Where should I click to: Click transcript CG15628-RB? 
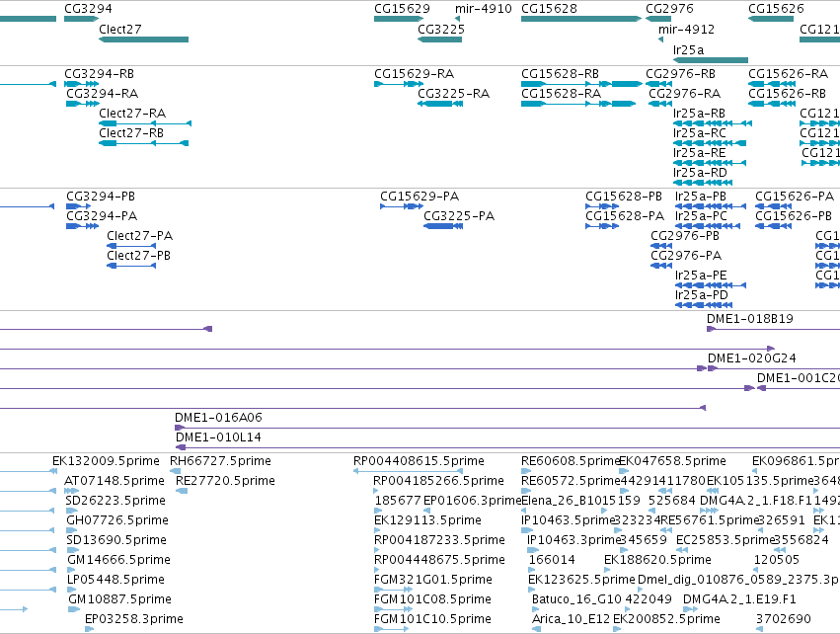560,74
